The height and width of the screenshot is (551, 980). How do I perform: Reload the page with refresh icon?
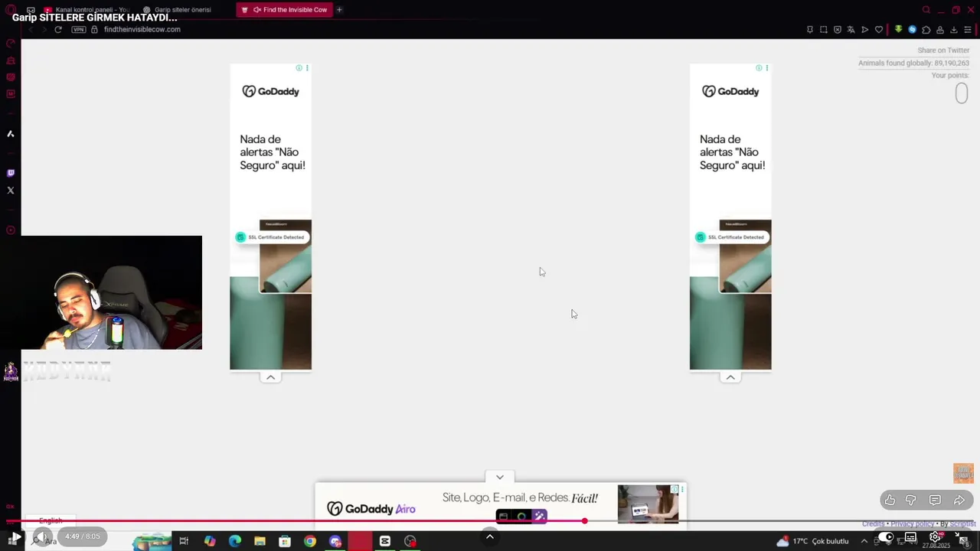point(57,29)
